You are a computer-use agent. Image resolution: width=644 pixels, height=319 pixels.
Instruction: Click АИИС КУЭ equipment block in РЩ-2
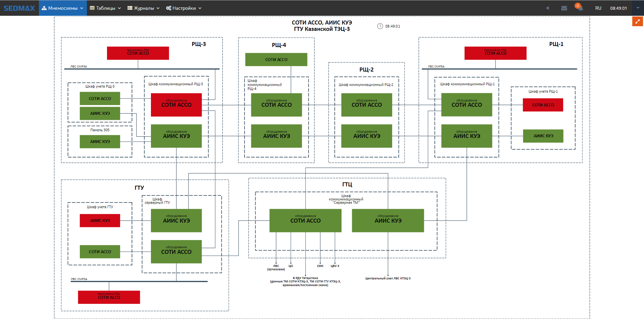pyautogui.click(x=366, y=136)
